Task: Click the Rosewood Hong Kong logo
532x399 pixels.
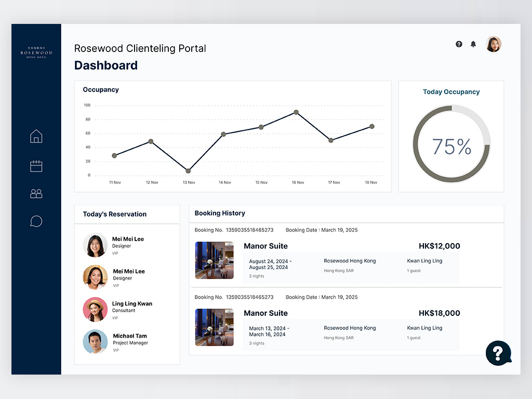Action: 36,52
